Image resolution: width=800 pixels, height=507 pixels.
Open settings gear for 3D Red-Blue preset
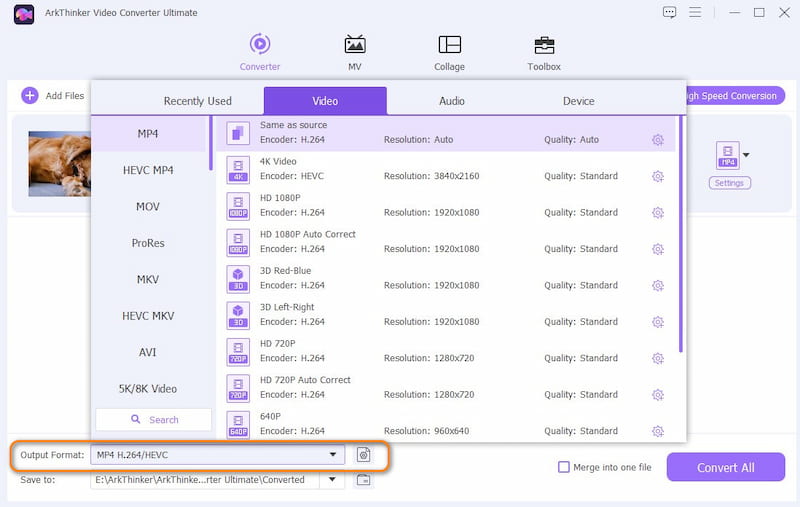point(658,286)
